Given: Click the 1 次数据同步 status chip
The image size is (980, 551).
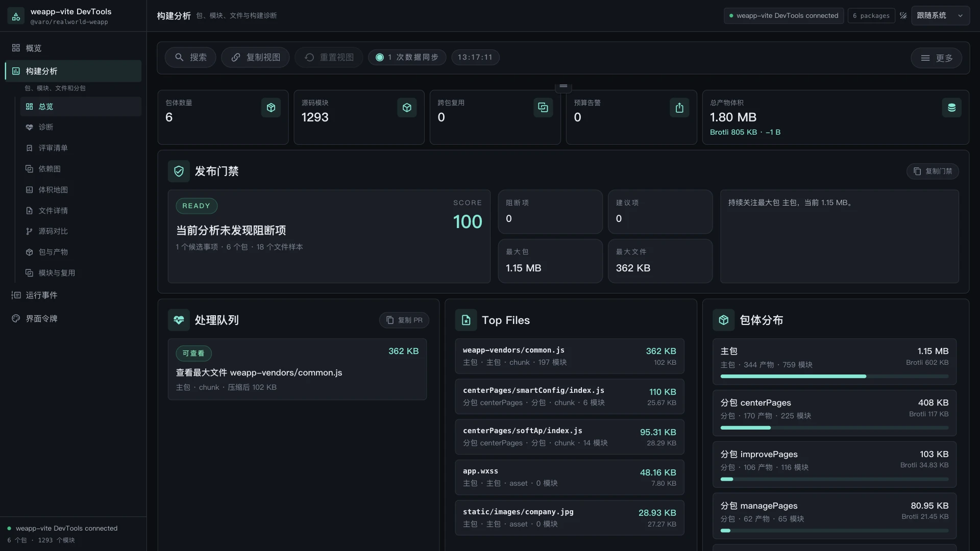Looking at the screenshot, I should point(407,57).
